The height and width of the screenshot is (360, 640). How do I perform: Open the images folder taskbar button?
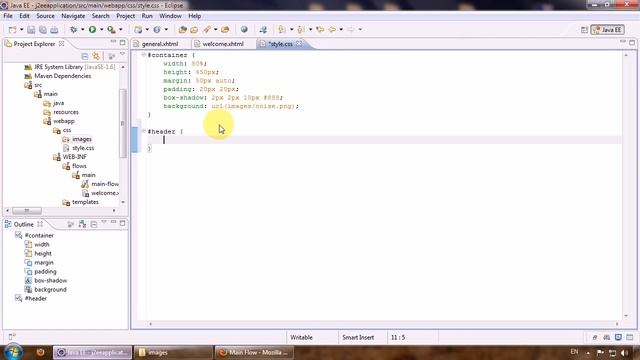click(173, 352)
